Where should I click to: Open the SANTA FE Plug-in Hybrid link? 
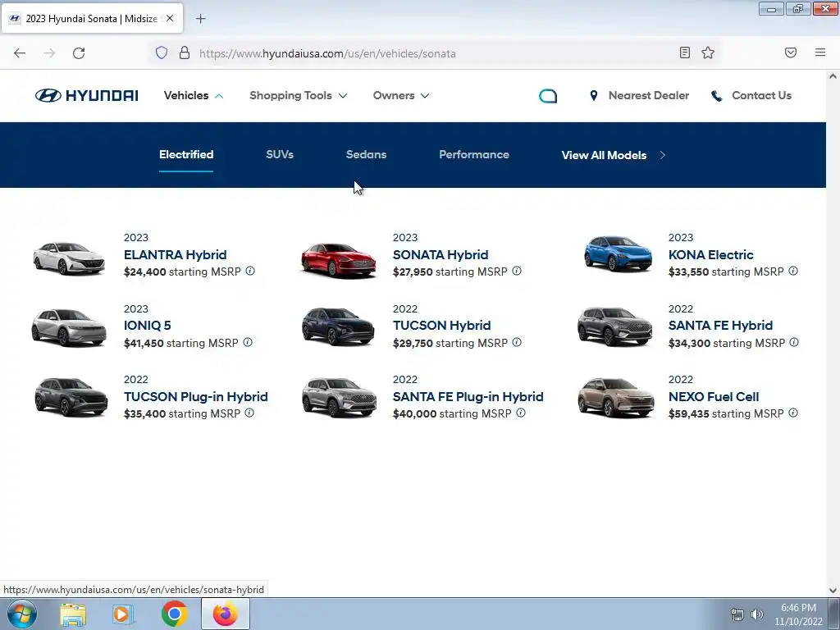click(468, 397)
